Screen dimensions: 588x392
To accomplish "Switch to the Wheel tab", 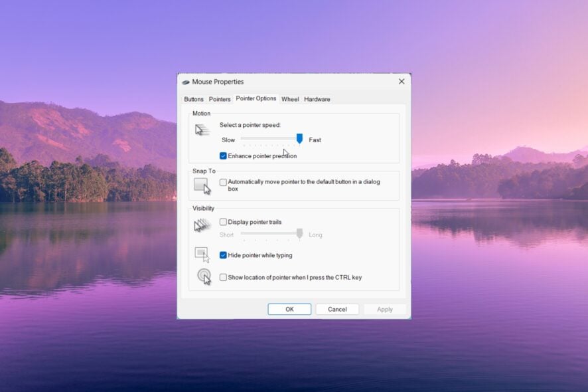I will click(290, 99).
